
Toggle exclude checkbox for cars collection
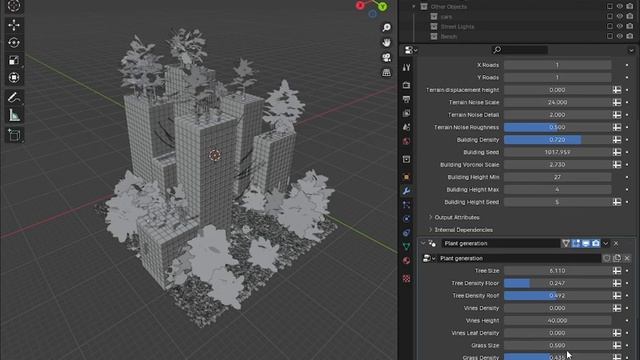(610, 16)
